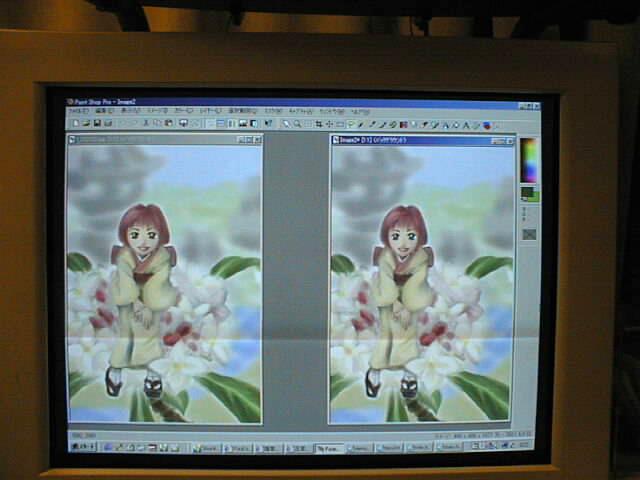Select the Magic Wand tool
The image size is (640, 480).
pyautogui.click(x=361, y=124)
